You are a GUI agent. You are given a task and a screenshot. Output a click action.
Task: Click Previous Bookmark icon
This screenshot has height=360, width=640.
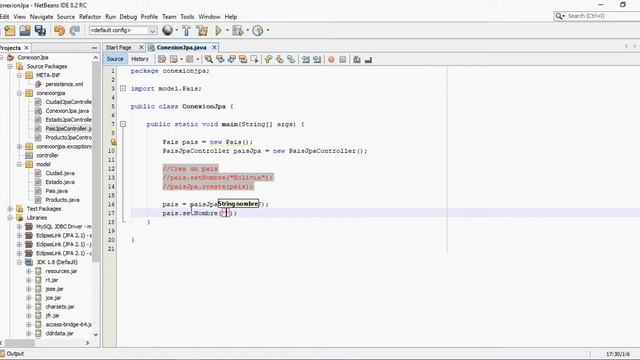268,60
